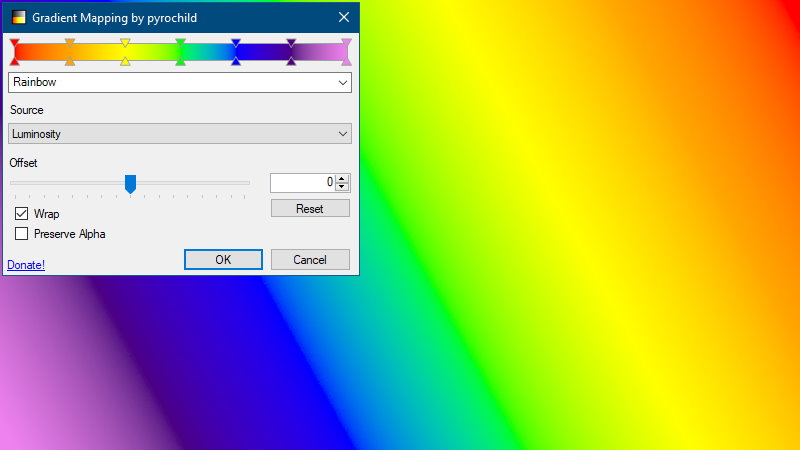Open the Rainbow gradient preset dropdown

pos(180,82)
